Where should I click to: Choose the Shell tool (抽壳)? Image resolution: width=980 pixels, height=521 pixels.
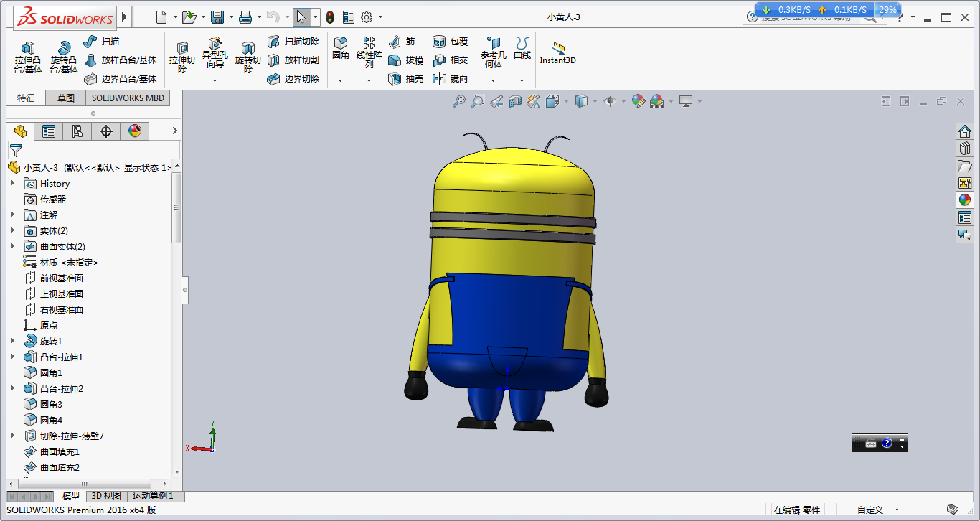[405, 79]
